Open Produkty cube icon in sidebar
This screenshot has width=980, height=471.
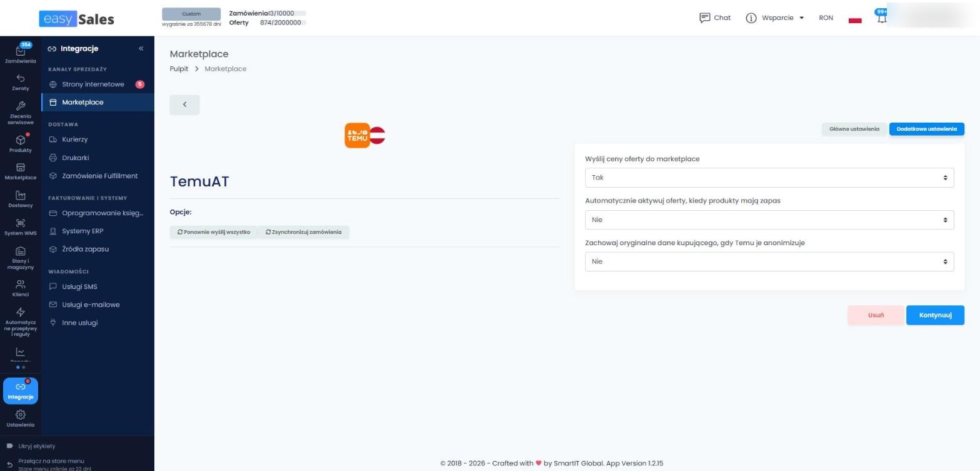[20, 143]
